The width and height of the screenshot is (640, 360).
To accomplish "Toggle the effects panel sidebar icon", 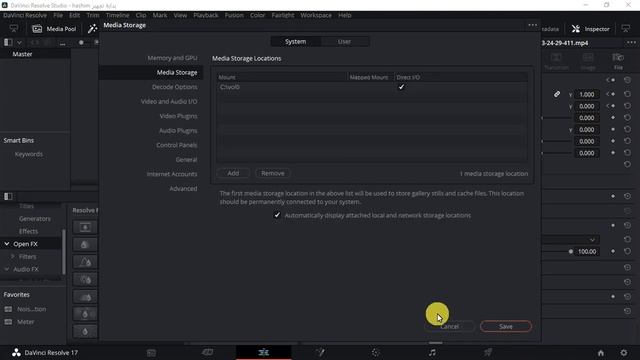I will (x=8, y=196).
